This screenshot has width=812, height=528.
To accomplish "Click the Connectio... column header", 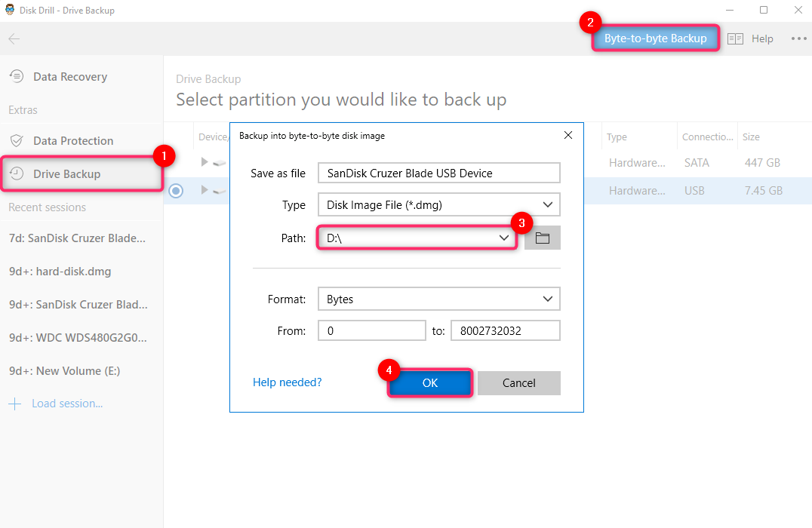I will pyautogui.click(x=707, y=137).
